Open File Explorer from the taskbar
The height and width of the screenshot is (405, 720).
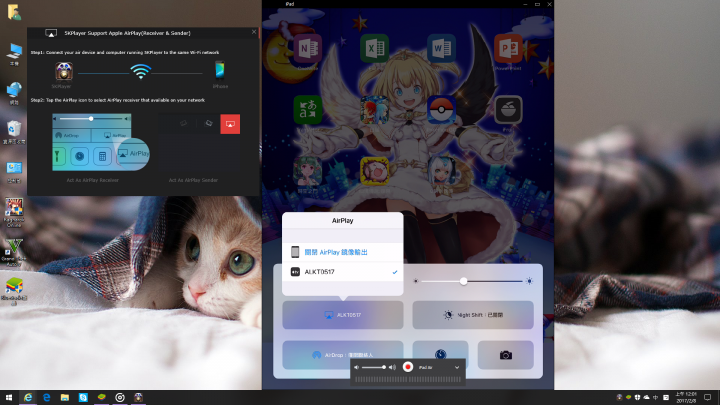point(65,398)
